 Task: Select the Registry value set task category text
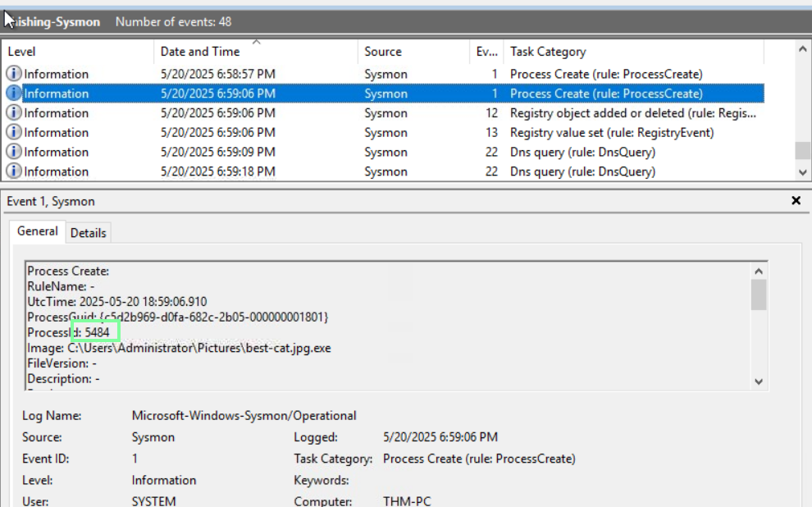click(x=611, y=133)
